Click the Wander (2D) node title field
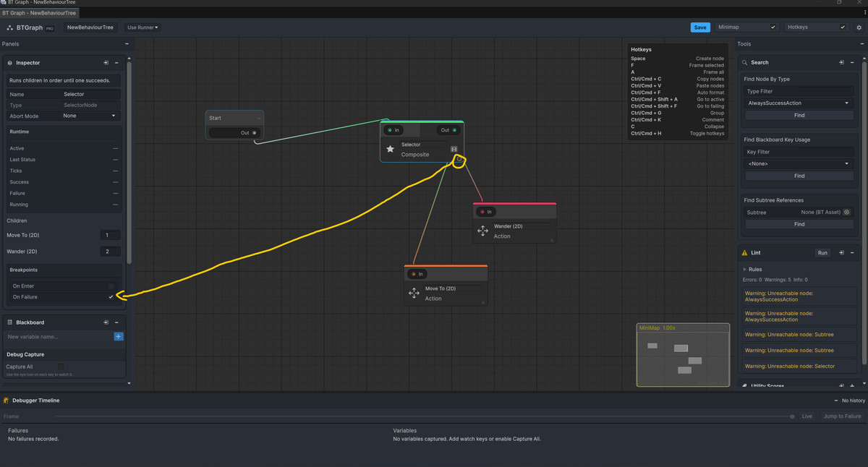Image resolution: width=868 pixels, height=467 pixels. point(522,226)
